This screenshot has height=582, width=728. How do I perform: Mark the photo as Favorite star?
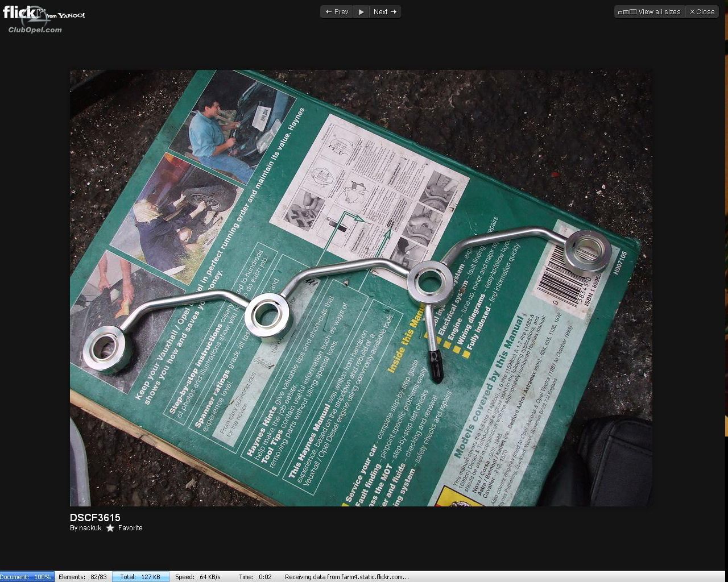pos(110,528)
